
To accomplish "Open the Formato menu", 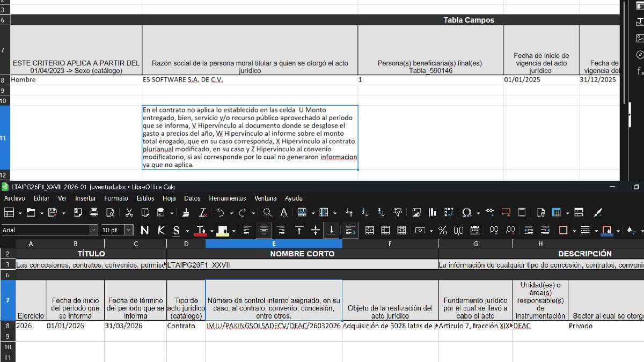I will coord(116,198).
